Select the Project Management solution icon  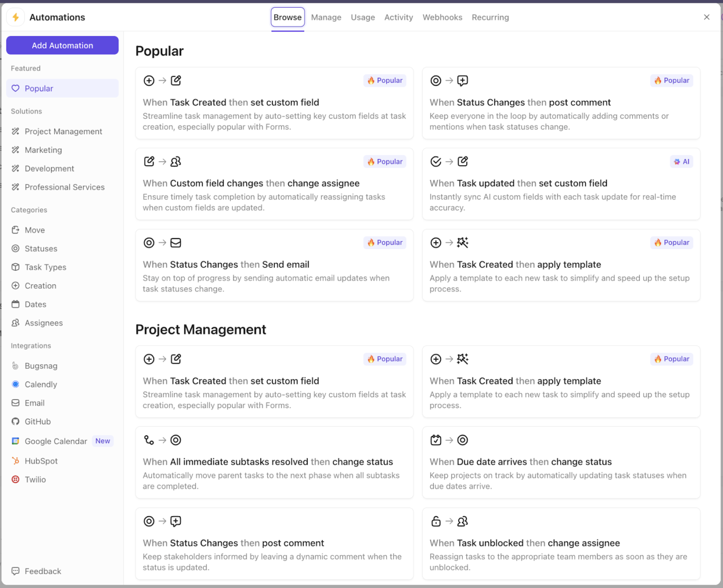coord(16,131)
